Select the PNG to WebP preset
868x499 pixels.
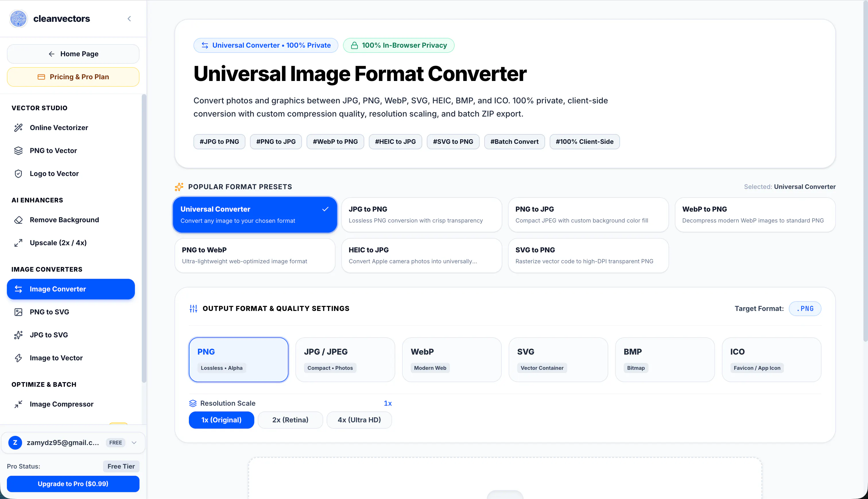(255, 255)
